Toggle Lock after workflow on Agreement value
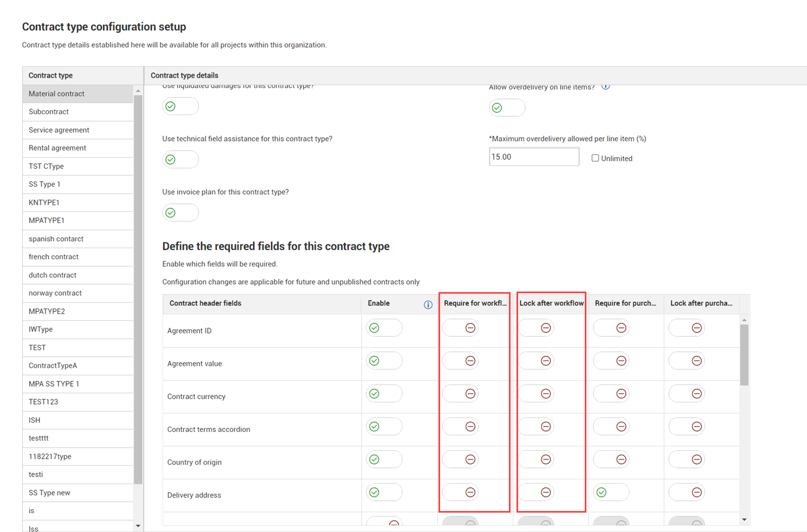Screen dimensions: 807x532 coord(536,360)
